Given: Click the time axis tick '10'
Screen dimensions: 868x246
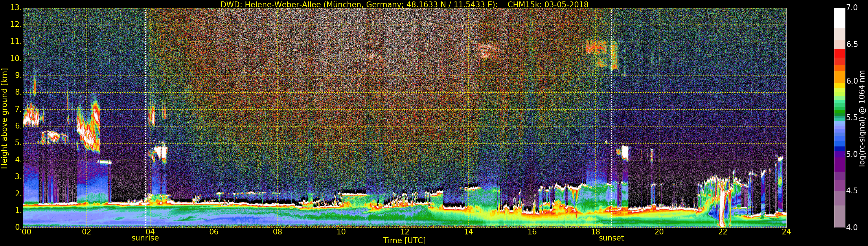Looking at the screenshot, I should point(341,232).
